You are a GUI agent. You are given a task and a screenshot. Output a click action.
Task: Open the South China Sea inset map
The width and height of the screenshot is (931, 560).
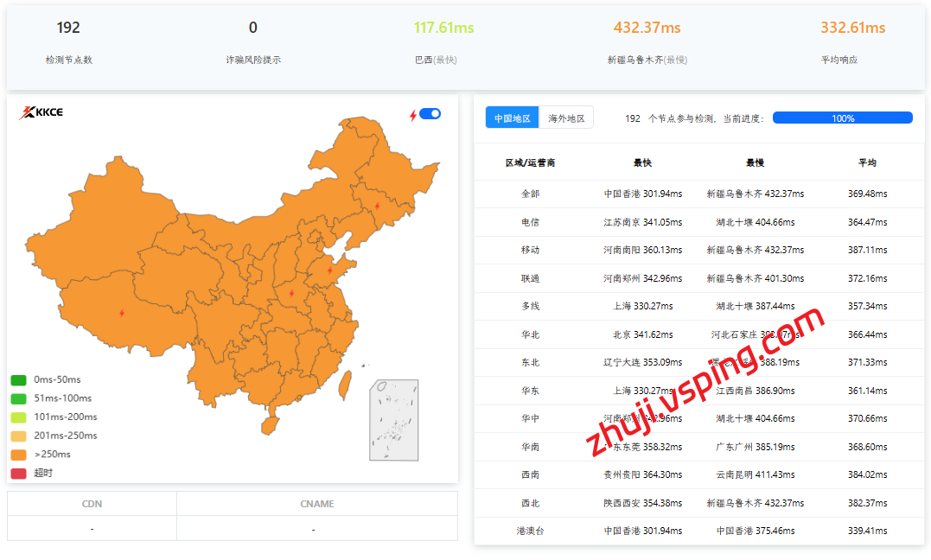393,420
